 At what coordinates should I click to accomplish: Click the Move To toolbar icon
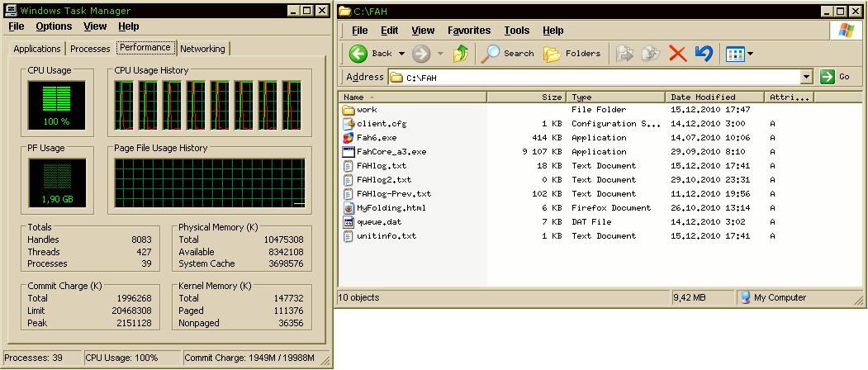coord(624,54)
